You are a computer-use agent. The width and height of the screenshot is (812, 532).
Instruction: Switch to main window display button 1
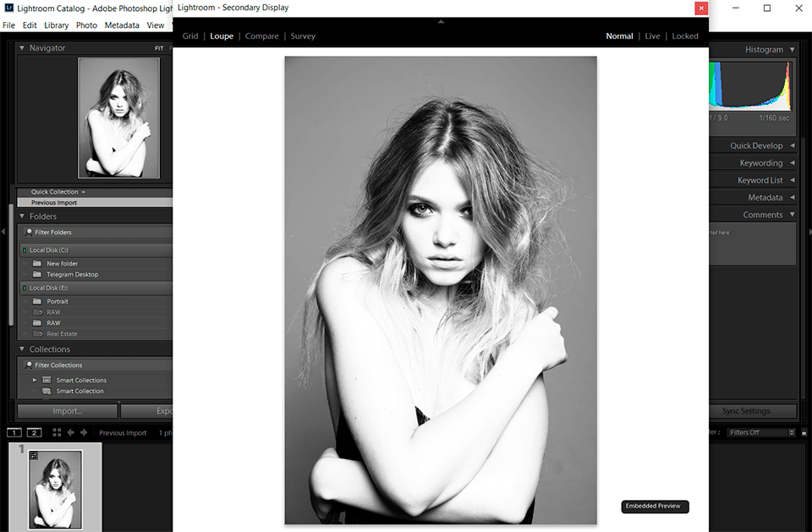[14, 432]
